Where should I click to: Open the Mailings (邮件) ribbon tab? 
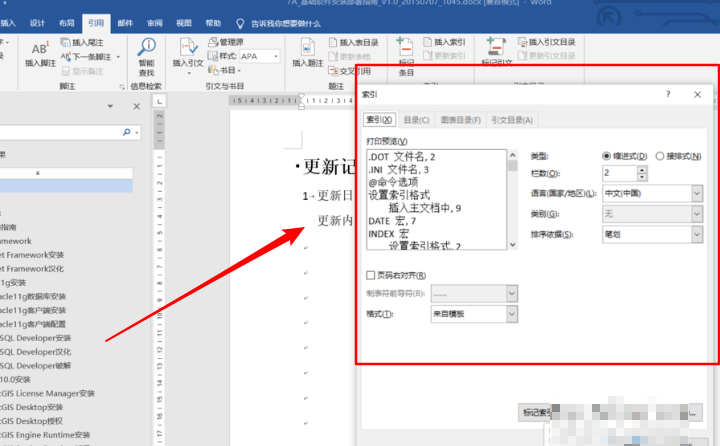[125, 23]
